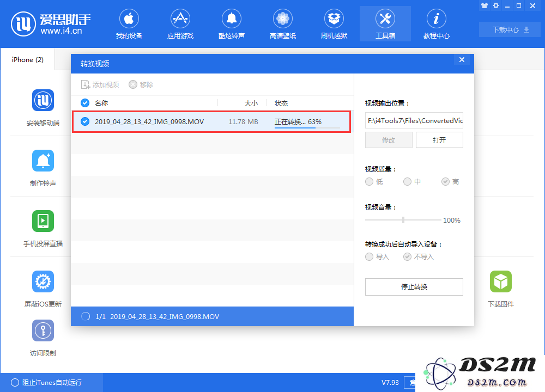This screenshot has height=392, width=545.
Task: Open the 工具箱 toolbox section
Action: (x=385, y=24)
